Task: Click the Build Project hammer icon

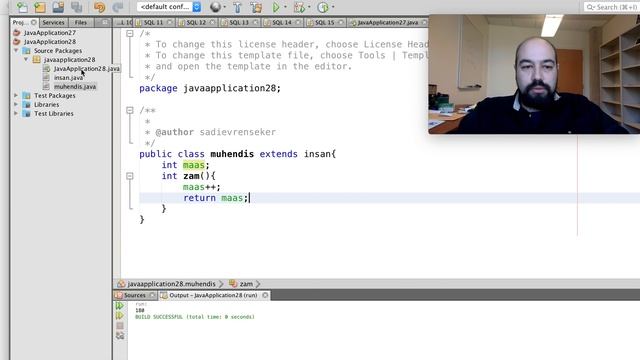Action: [x=238, y=7]
